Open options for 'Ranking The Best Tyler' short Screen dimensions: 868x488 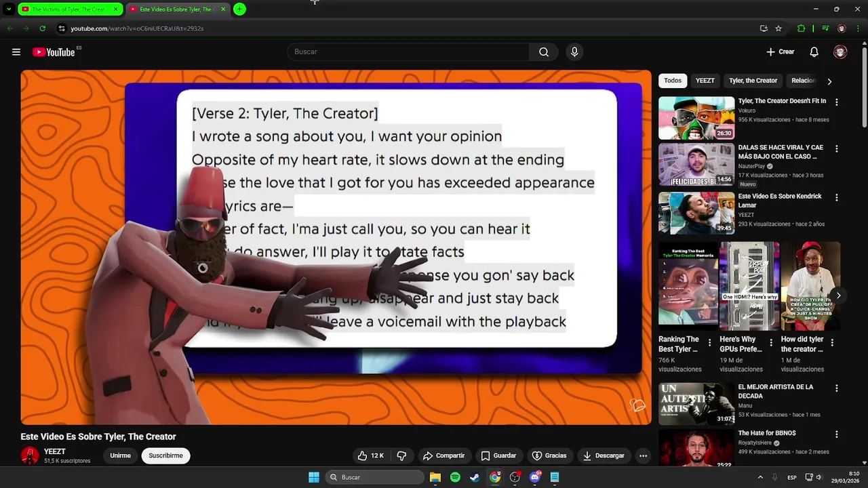point(710,343)
